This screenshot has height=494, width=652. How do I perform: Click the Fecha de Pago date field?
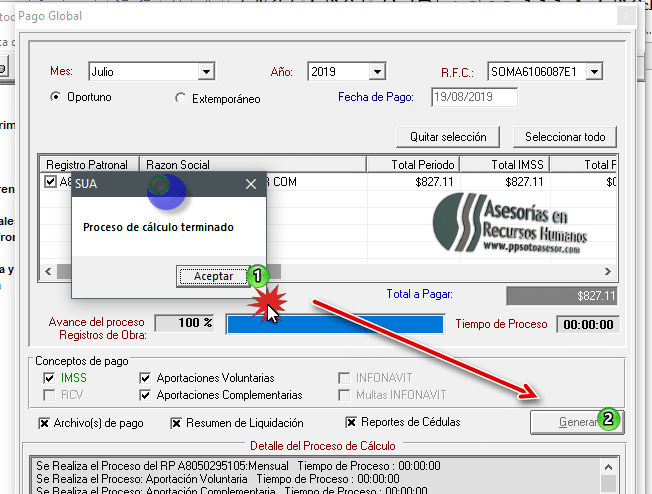(x=473, y=97)
